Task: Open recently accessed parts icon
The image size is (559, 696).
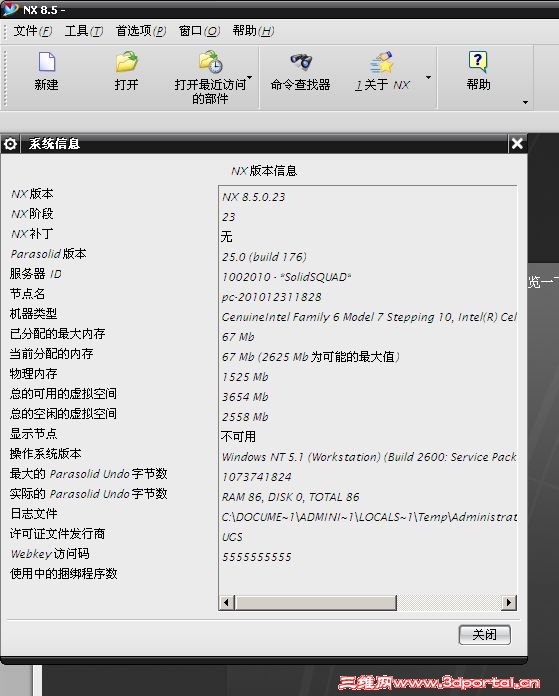Action: pyautogui.click(x=210, y=62)
